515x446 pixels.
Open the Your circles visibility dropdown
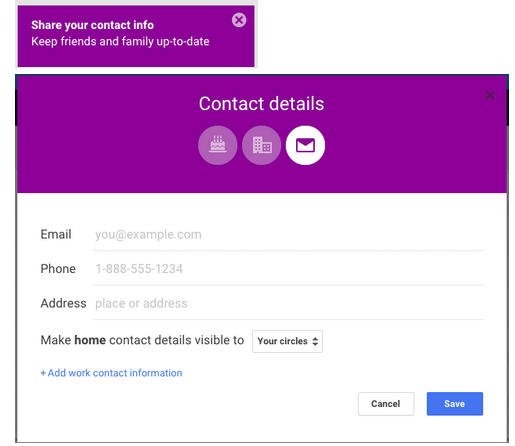(x=287, y=341)
